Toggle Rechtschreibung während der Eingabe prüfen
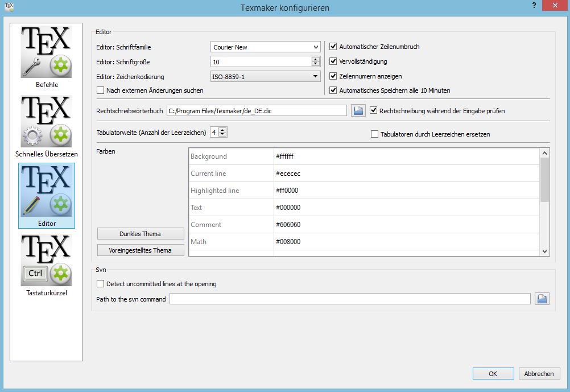The width and height of the screenshot is (570, 392). tap(373, 110)
